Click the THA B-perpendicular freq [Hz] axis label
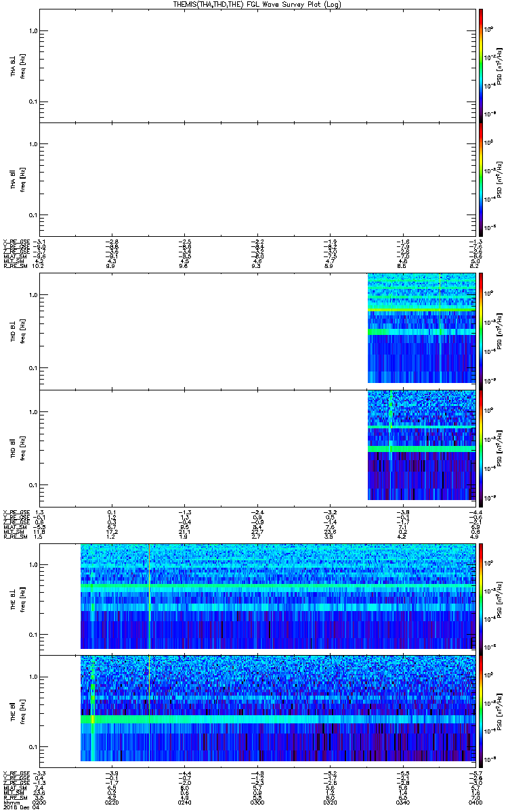This screenshot has height=812, width=508. point(23,66)
